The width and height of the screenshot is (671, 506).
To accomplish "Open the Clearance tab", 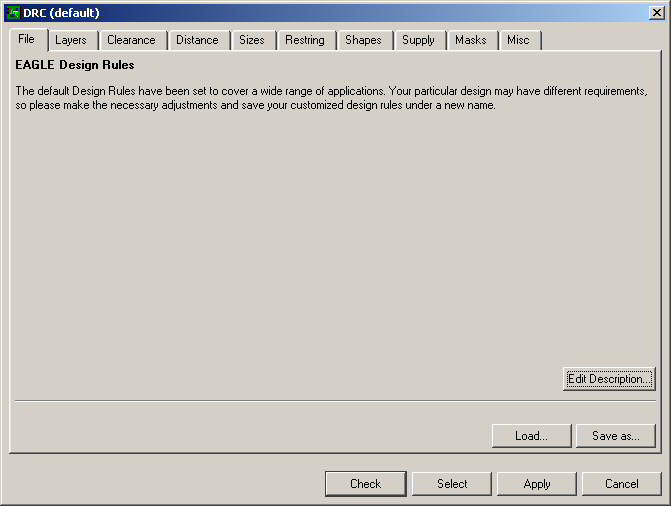I will coord(133,41).
